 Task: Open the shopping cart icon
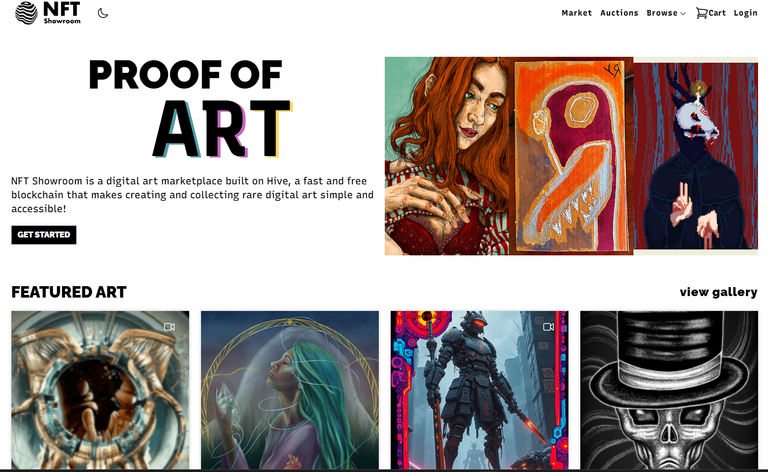701,13
